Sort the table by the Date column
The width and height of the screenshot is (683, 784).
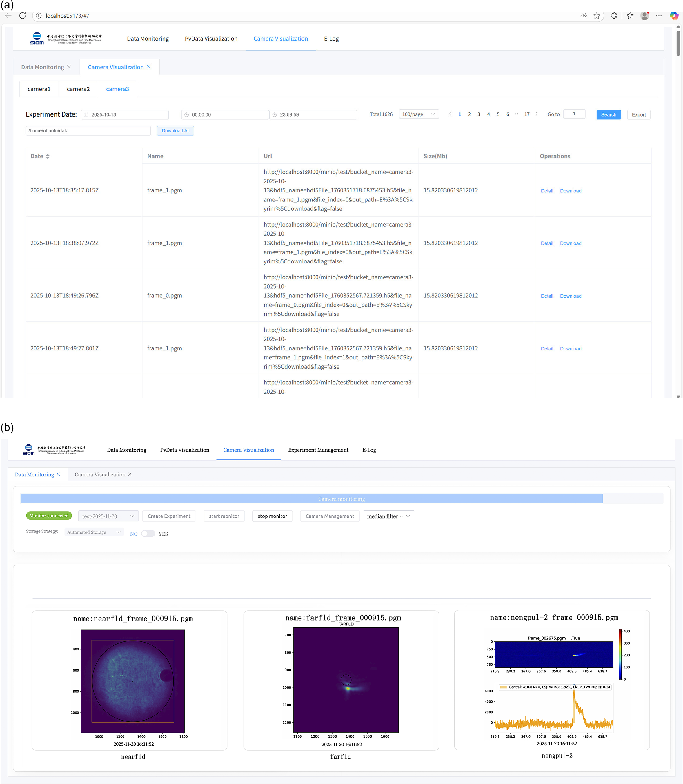point(48,156)
